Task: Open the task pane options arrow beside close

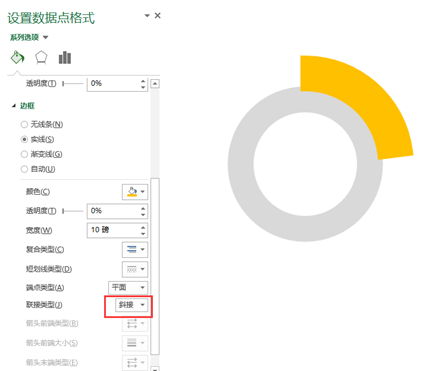Action: (x=147, y=16)
